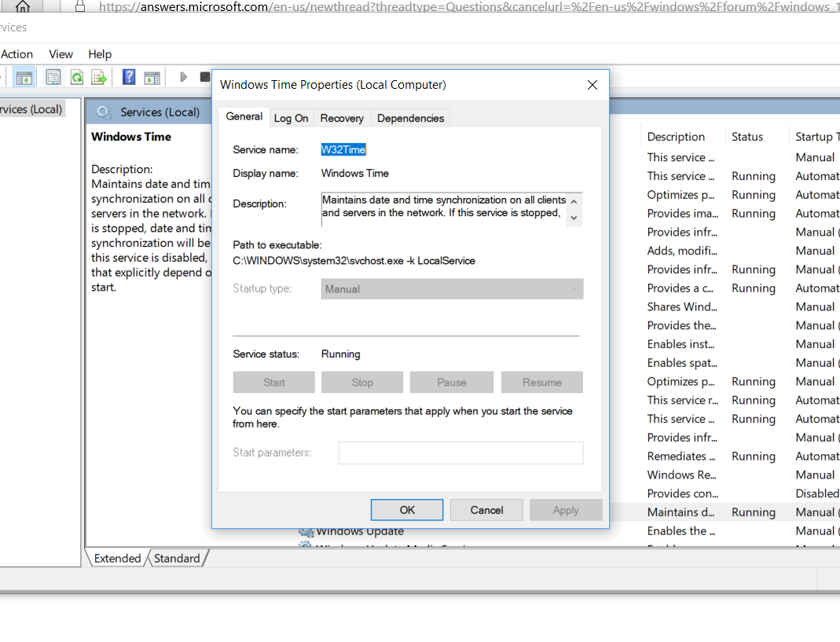Switch to the Log On tab

click(291, 119)
